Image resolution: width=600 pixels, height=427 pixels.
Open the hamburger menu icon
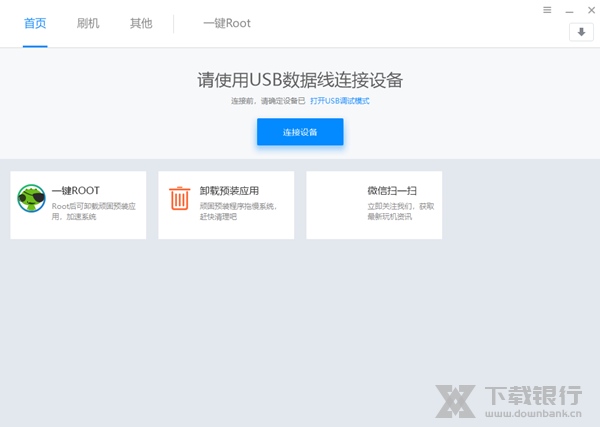pyautogui.click(x=547, y=10)
